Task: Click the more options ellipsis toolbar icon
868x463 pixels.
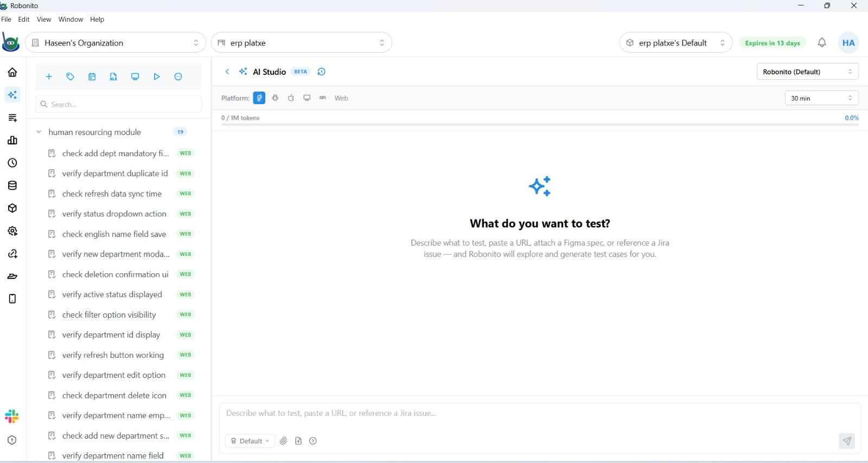Action: pos(178,76)
